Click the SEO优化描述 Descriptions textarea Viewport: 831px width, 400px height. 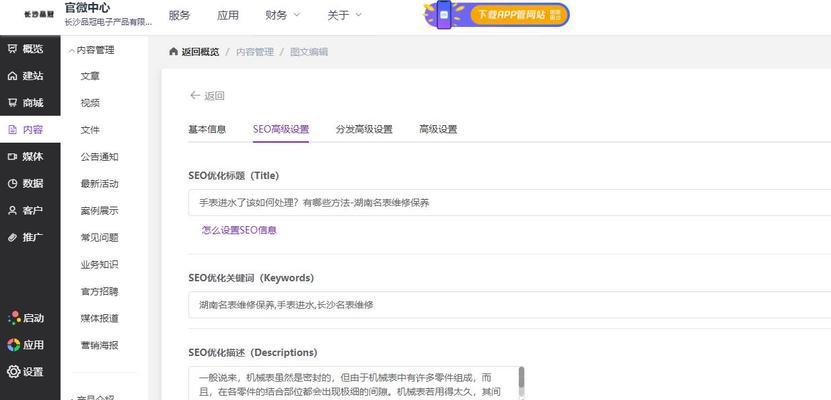pos(356,383)
